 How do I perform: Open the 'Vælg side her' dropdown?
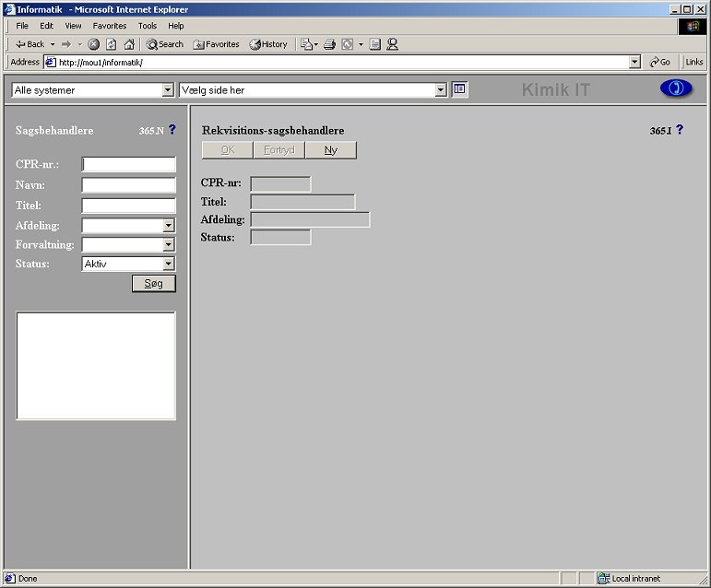[441, 90]
